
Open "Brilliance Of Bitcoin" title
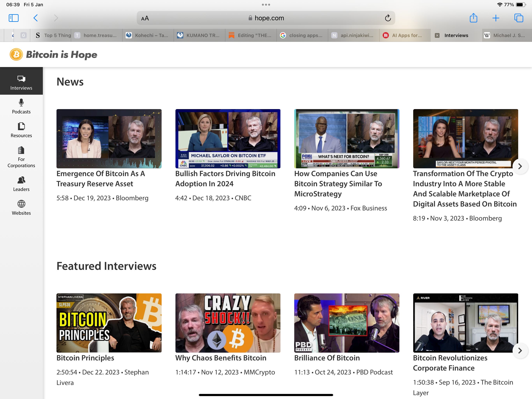coord(327,358)
